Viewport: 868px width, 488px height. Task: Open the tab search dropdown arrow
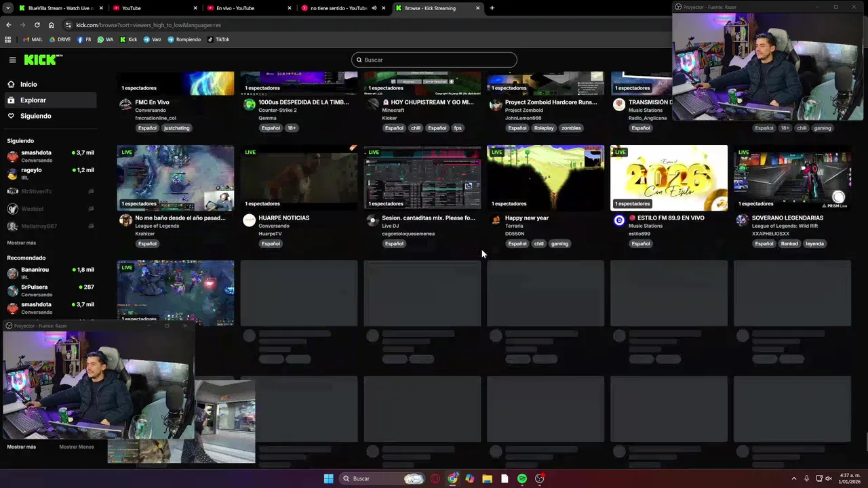[7, 8]
